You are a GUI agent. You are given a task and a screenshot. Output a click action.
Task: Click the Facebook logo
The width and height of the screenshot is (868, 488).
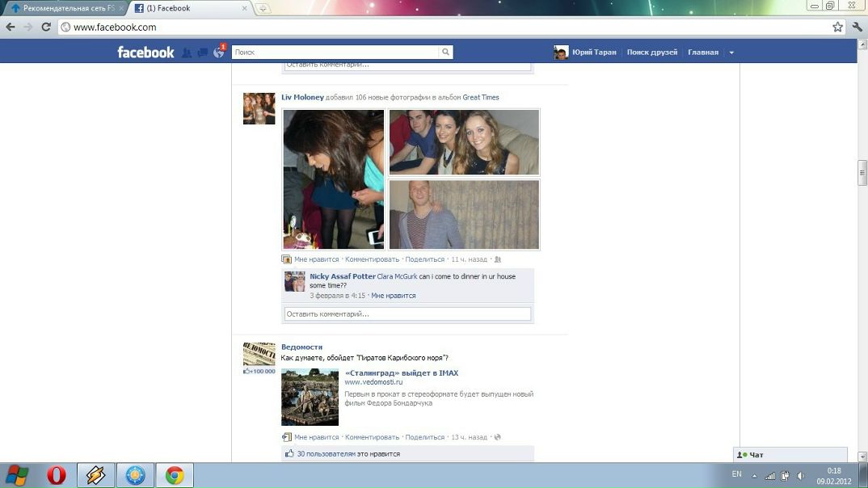(x=145, y=53)
